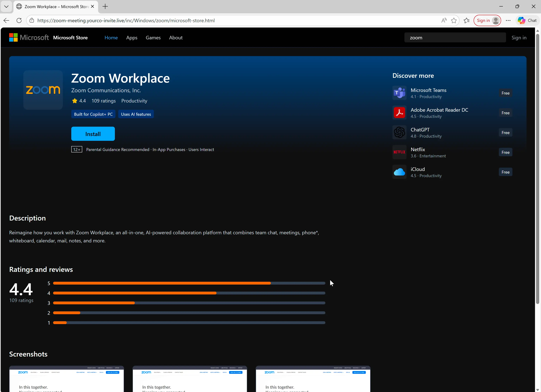This screenshot has height=392, width=541.
Task: Click the zoom search input field
Action: click(455, 38)
